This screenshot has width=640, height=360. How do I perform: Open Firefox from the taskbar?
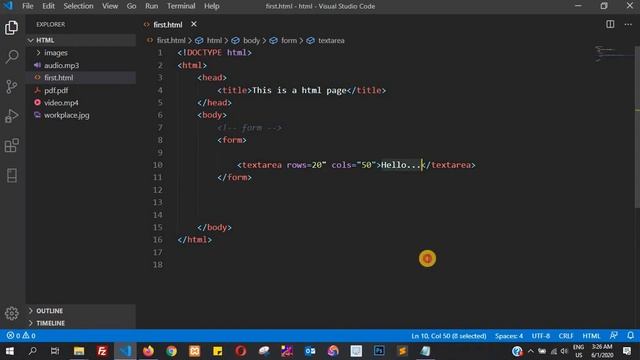(x=148, y=351)
